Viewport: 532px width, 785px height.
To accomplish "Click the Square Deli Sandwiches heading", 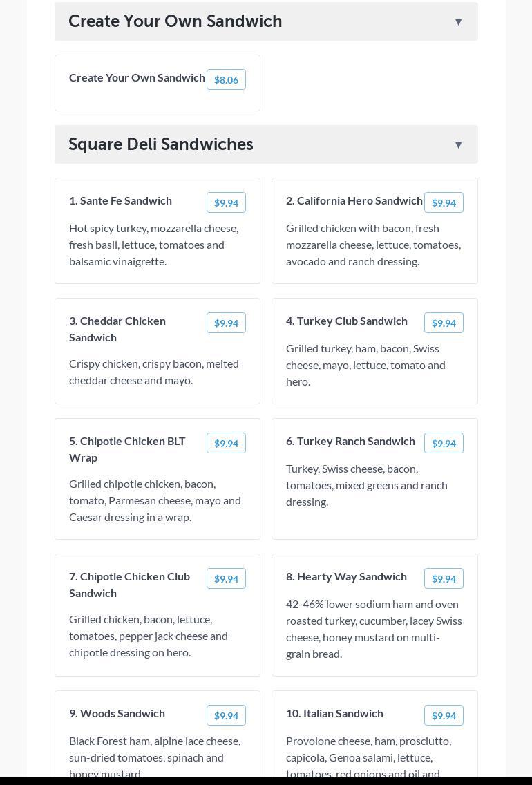I will click(x=161, y=144).
